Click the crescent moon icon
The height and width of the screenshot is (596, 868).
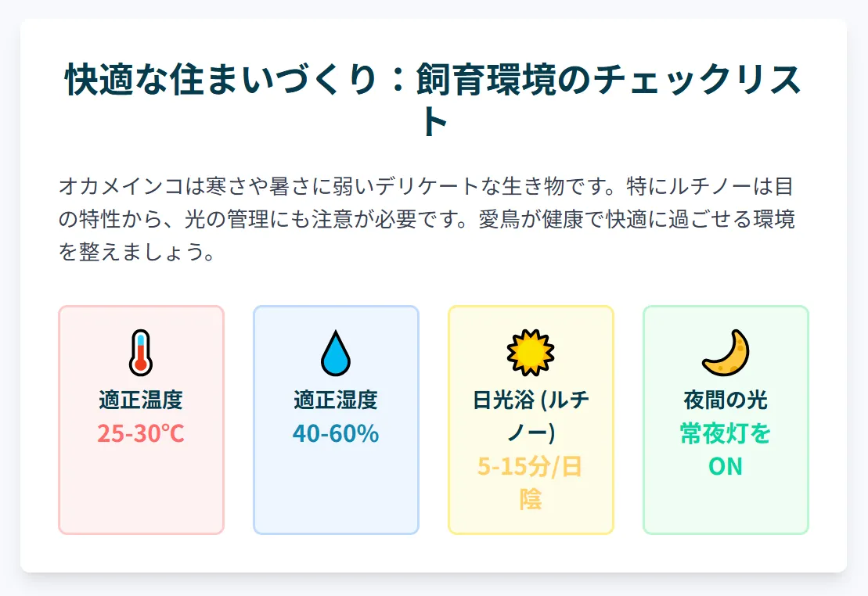(726, 353)
